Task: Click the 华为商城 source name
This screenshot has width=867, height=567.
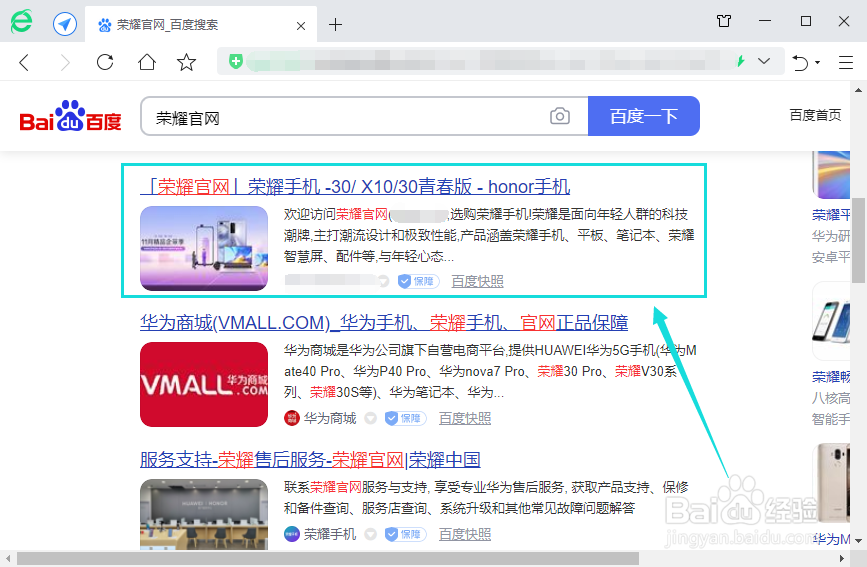Action: click(330, 418)
